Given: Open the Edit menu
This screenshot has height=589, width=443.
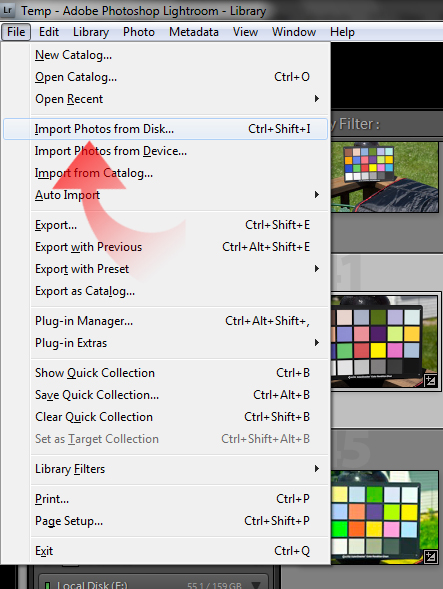Looking at the screenshot, I should [49, 32].
